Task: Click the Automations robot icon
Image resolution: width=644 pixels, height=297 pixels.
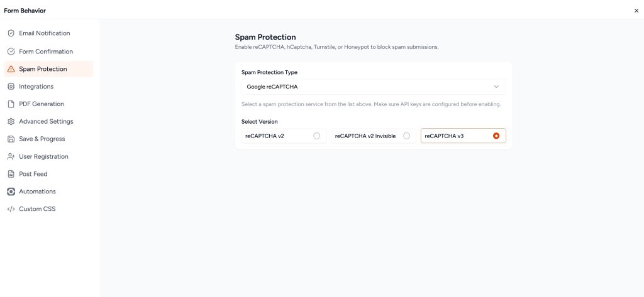Action: 11,192
